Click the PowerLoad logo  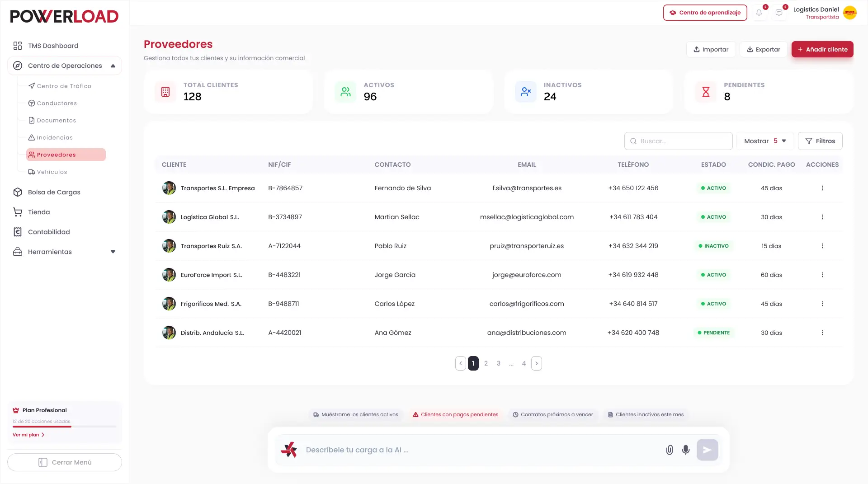(64, 16)
